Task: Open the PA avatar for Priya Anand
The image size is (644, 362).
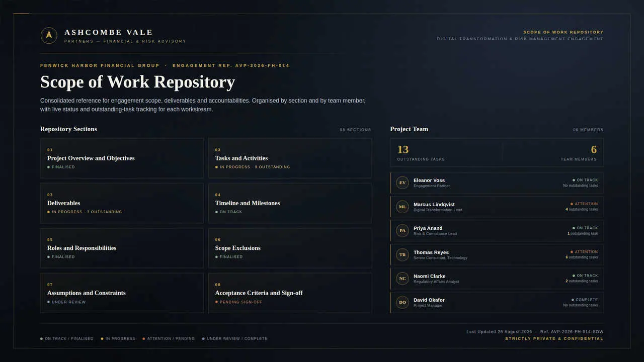Action: point(403,231)
